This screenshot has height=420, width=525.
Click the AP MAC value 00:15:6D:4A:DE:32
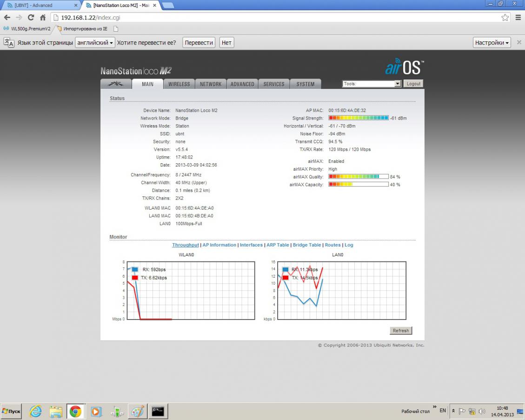[x=347, y=111]
